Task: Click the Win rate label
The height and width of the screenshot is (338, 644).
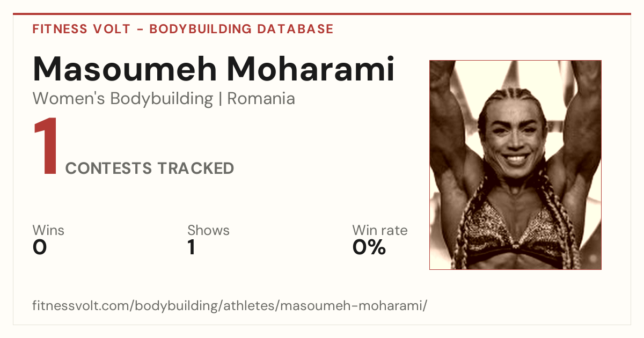Action: (380, 231)
